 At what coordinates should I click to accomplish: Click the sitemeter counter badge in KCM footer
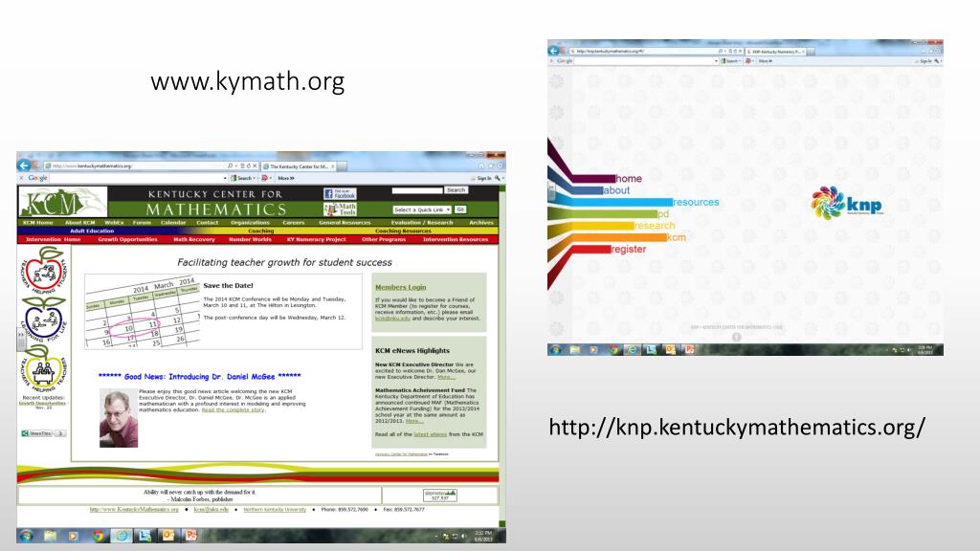(x=440, y=496)
